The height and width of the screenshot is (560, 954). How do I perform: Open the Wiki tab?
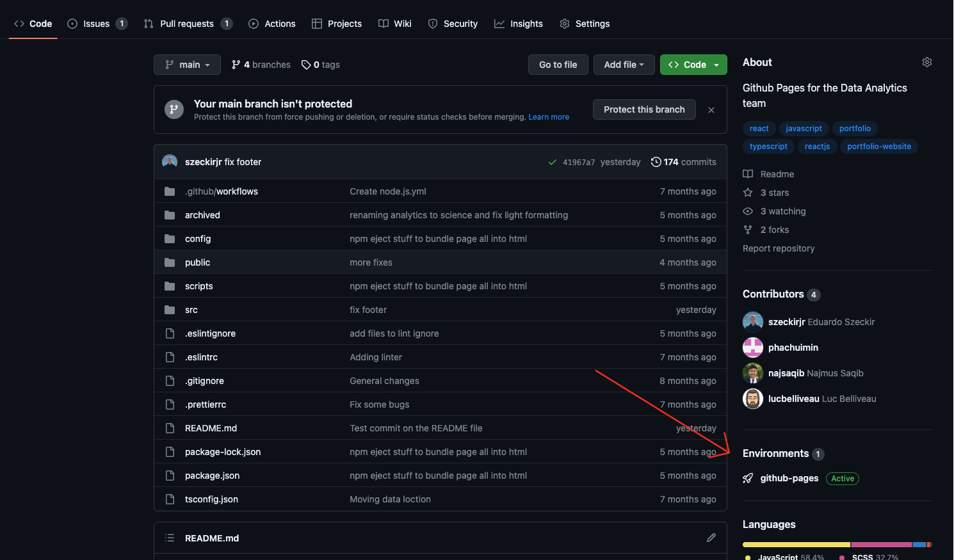(x=395, y=24)
